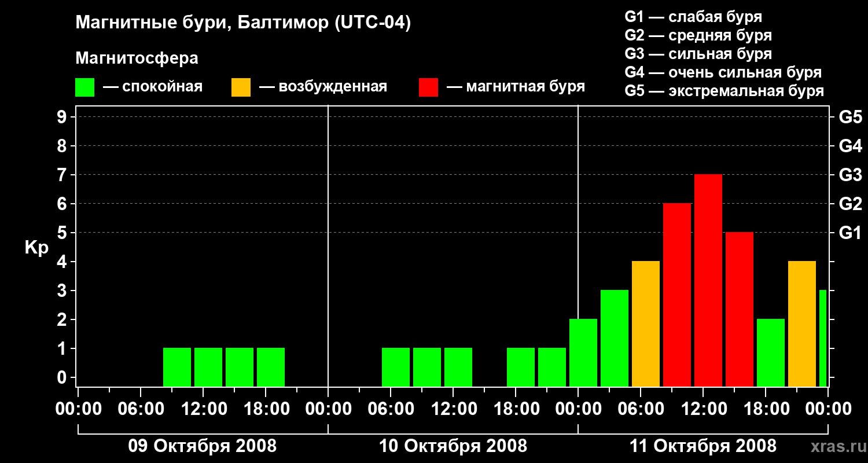Click the chart title 'Магнитные бури, Балтимор (UTC-04)'
This screenshot has width=868, height=463.
[x=243, y=24]
